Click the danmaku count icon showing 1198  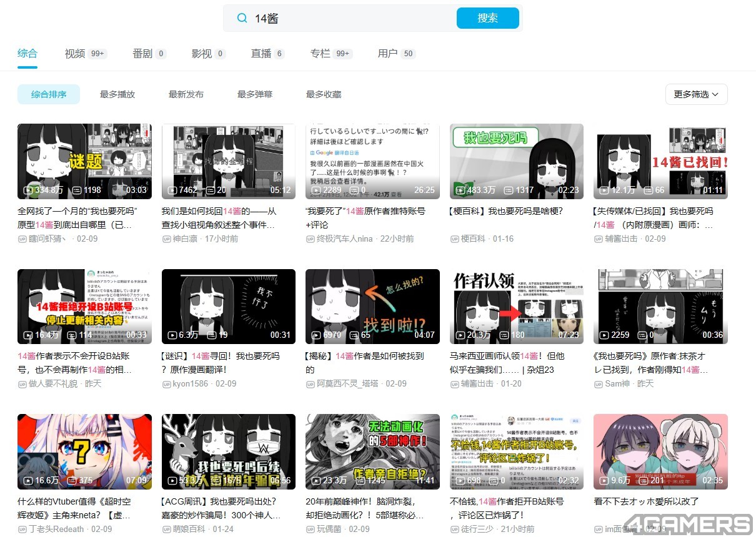pos(77,190)
